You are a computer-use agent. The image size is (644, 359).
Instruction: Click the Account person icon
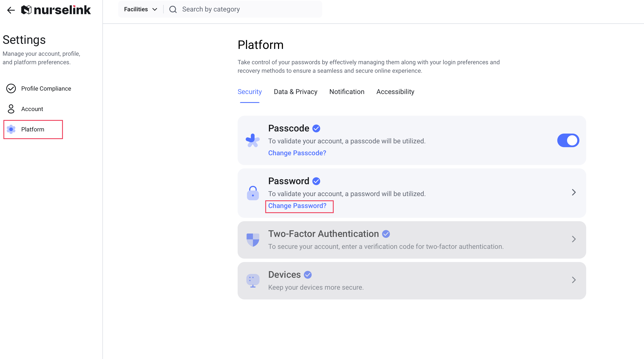point(11,109)
